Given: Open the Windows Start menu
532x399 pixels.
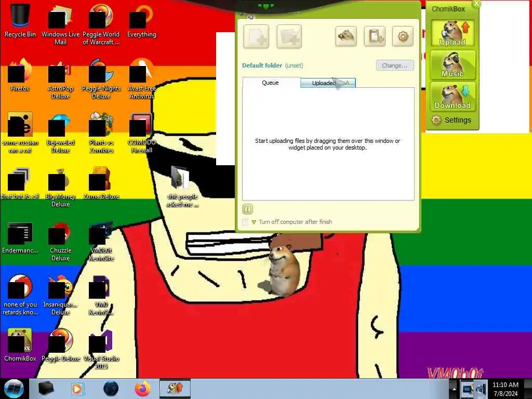Looking at the screenshot, I should [14, 389].
